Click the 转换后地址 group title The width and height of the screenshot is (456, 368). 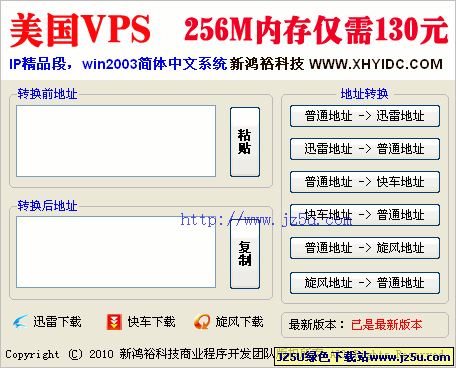tap(47, 206)
